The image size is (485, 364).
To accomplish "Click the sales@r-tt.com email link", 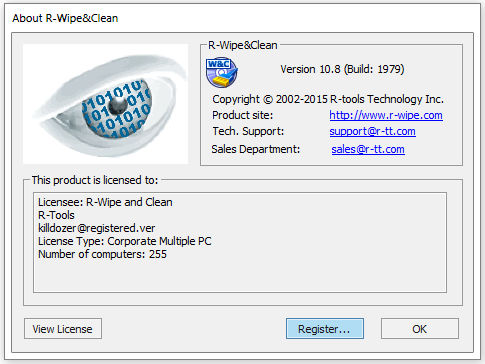I will [368, 149].
